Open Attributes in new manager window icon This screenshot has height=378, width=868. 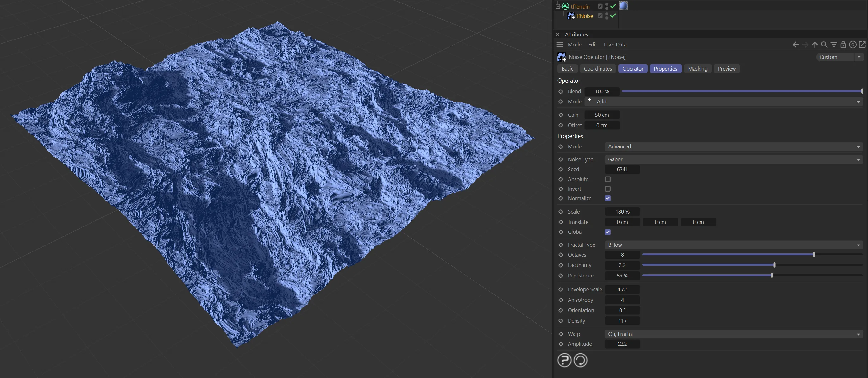[862, 45]
